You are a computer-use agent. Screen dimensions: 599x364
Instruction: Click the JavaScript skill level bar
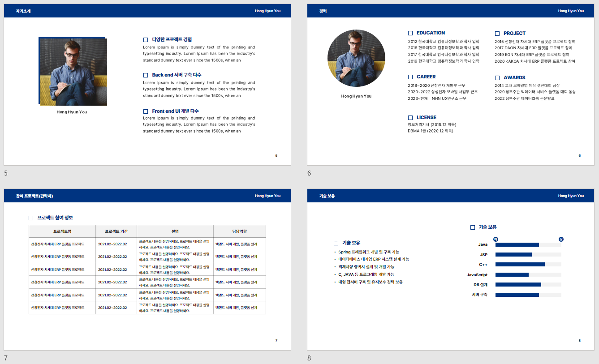[x=528, y=275]
